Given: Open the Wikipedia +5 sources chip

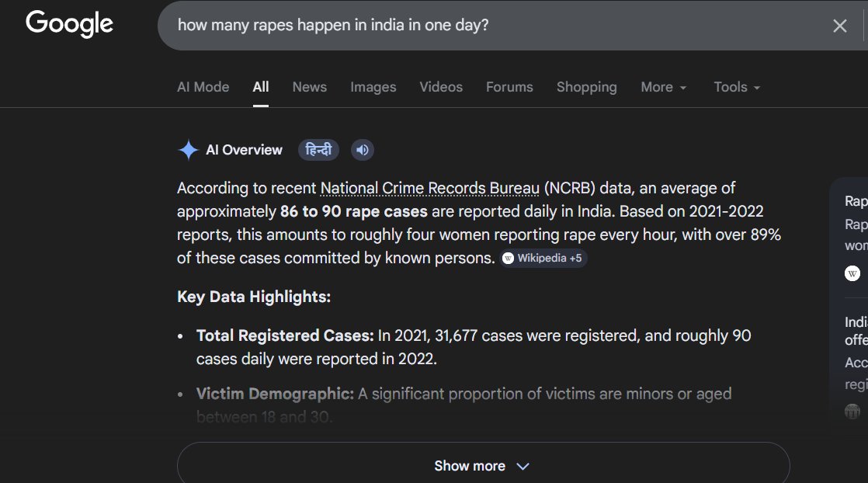Looking at the screenshot, I should [543, 258].
